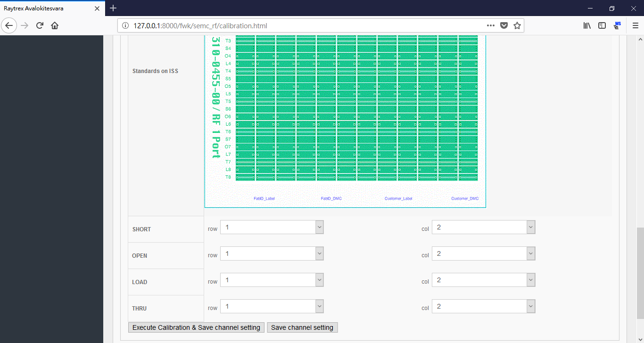Save page to Pocket

click(504, 25)
